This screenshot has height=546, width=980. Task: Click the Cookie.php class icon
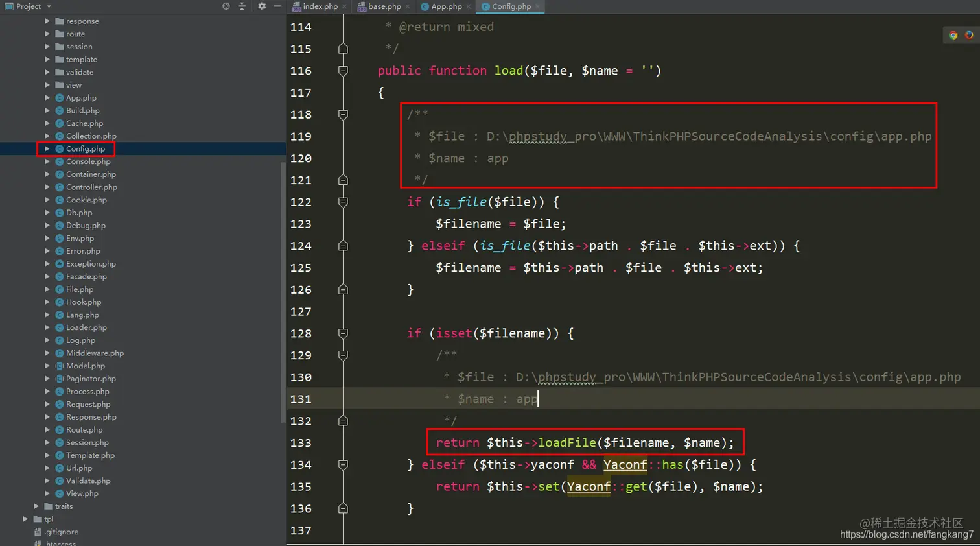click(x=60, y=200)
